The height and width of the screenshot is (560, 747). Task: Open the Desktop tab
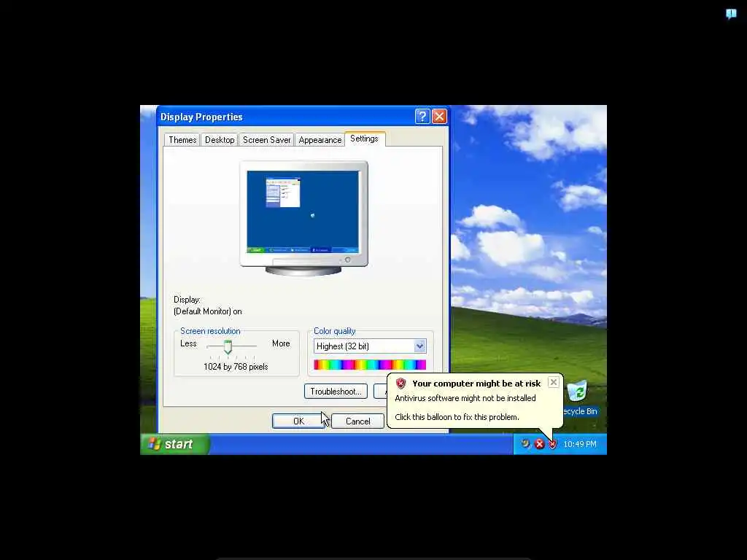[x=220, y=140]
